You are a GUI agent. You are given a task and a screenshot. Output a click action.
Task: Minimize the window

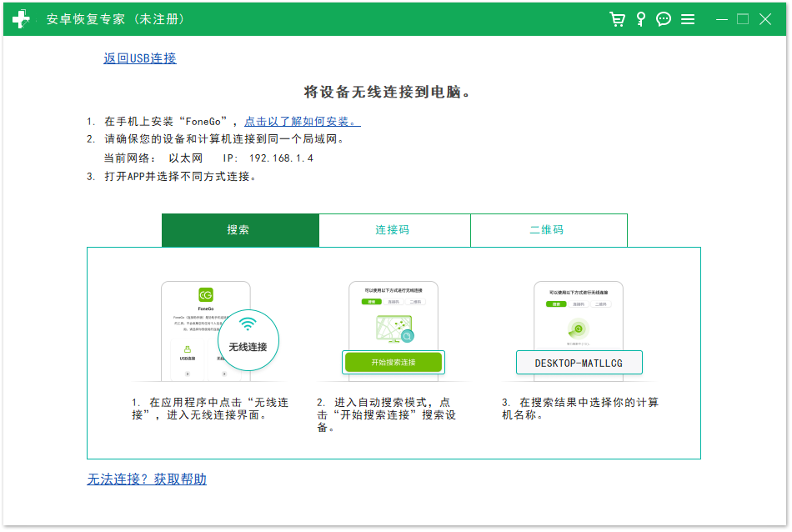pyautogui.click(x=722, y=19)
